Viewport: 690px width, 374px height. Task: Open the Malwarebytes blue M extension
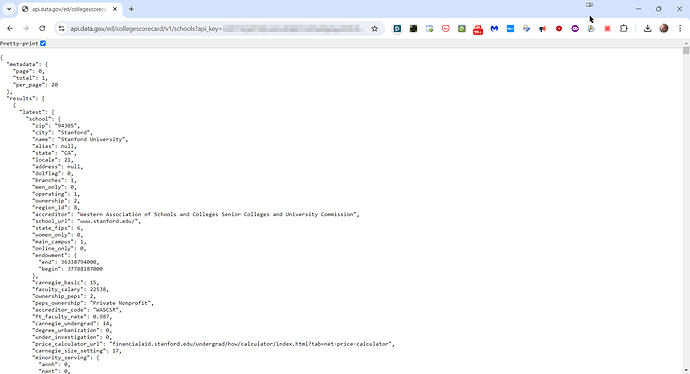point(494,29)
